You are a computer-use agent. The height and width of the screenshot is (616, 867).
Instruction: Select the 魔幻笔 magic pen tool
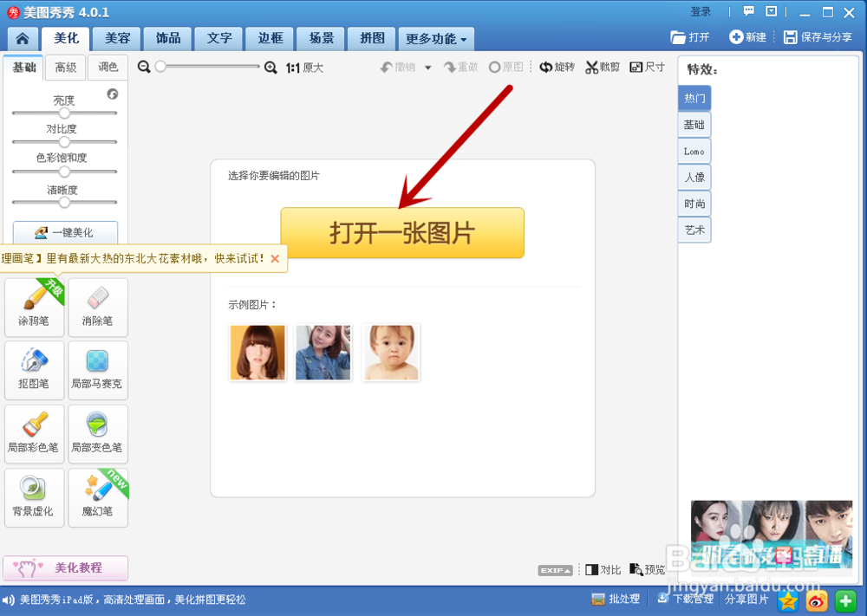tap(98, 497)
